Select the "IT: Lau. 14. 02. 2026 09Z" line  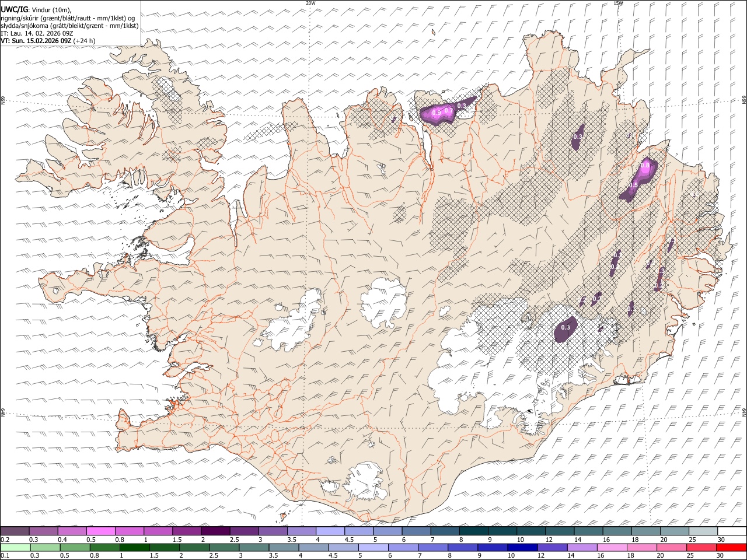37,33
